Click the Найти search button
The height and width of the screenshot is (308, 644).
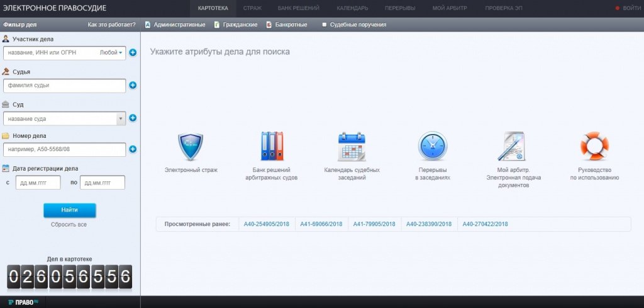[x=69, y=210]
